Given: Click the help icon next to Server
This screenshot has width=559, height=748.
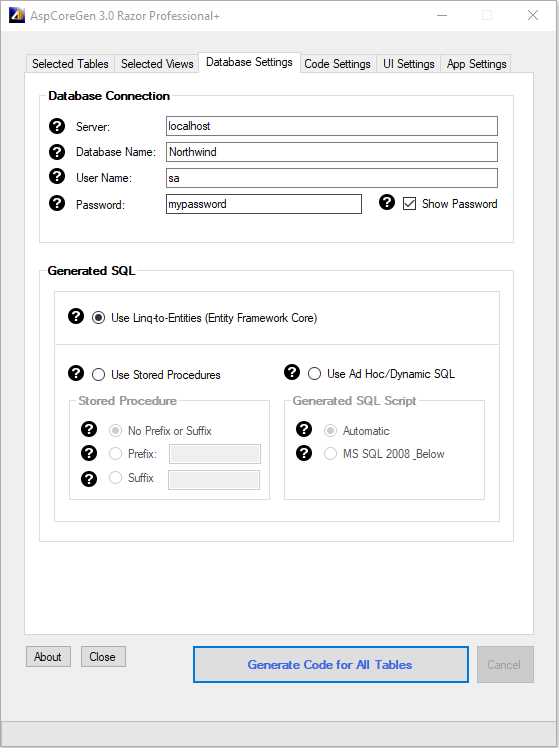Looking at the screenshot, I should [57, 126].
